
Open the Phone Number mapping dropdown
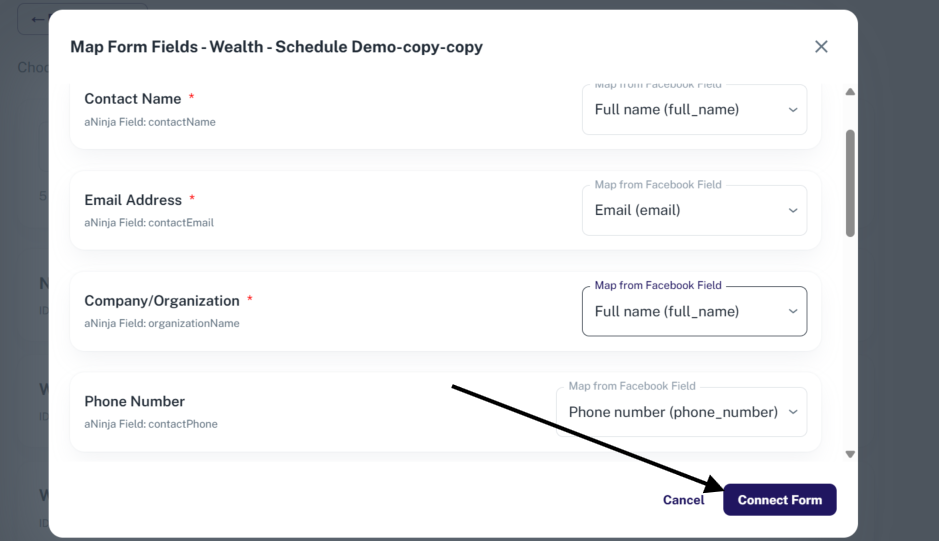(x=681, y=412)
